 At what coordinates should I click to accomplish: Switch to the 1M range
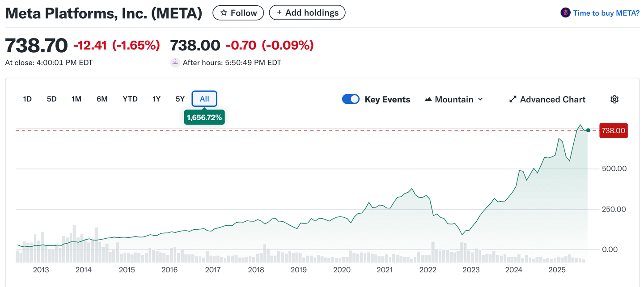point(76,99)
